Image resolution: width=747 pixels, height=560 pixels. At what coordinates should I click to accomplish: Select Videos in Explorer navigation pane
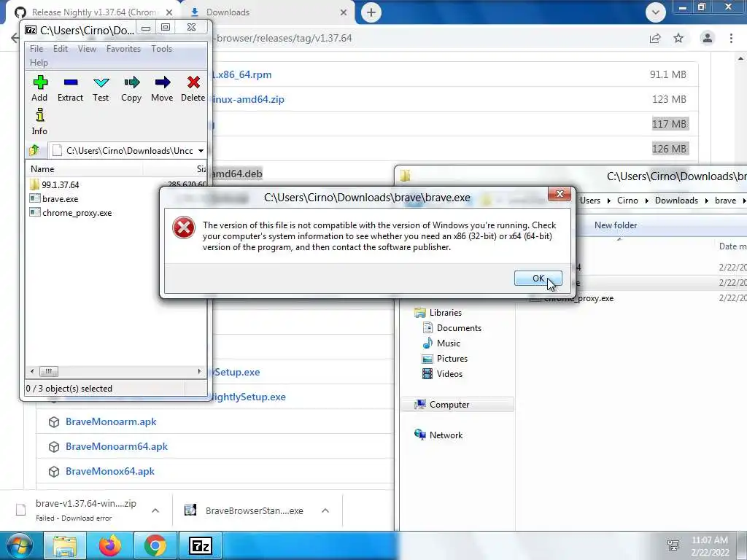(x=442, y=374)
